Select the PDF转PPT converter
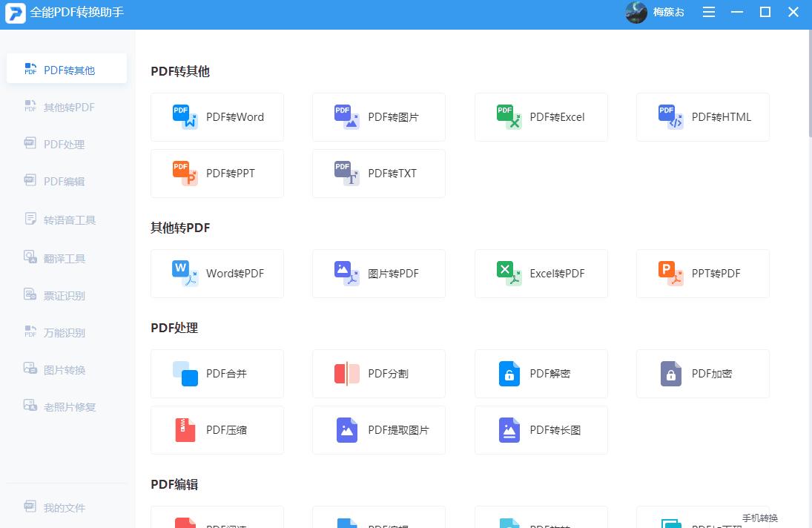 click(217, 173)
